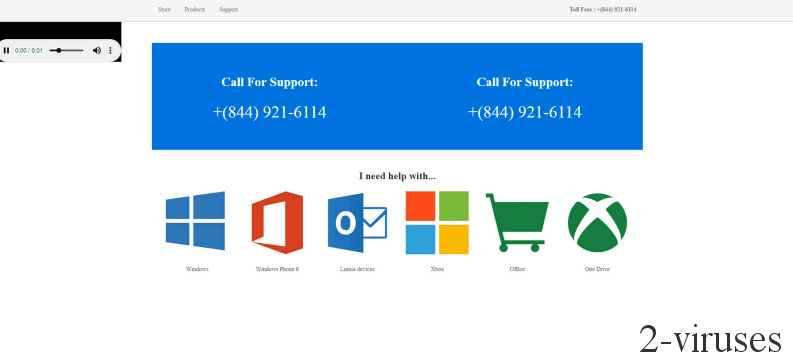Viewport: 793px width, 364px height.
Task: Select the Office text label
Action: pos(517,269)
